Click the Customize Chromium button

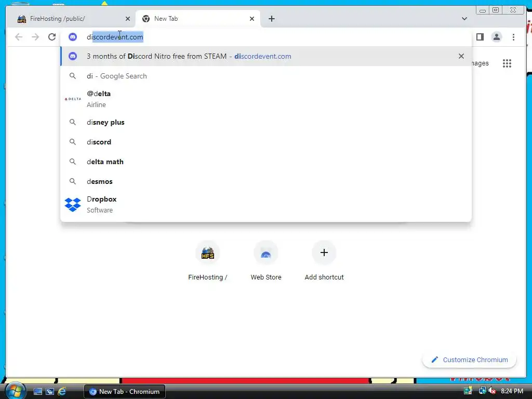(469, 360)
